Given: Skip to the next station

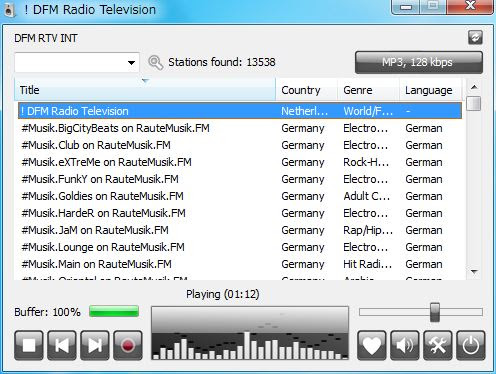Looking at the screenshot, I should coord(95,345).
